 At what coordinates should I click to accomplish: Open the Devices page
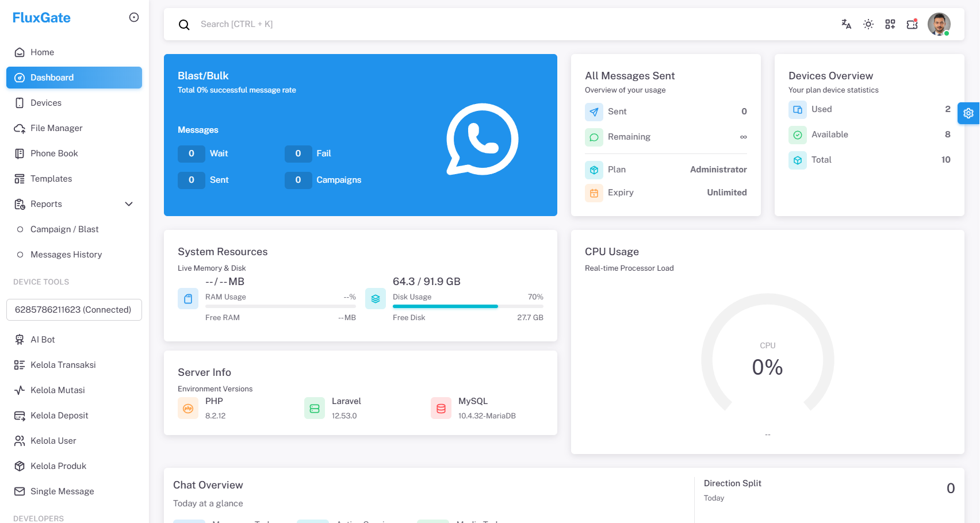click(x=74, y=103)
